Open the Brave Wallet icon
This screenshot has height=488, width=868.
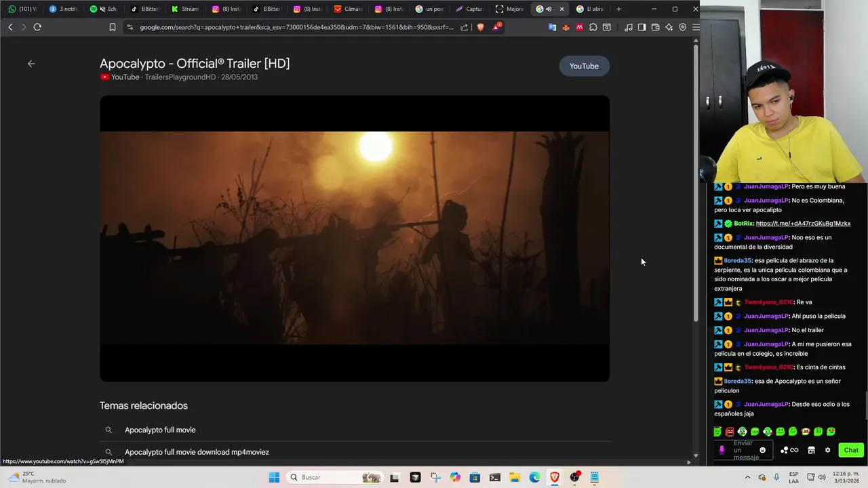655,27
